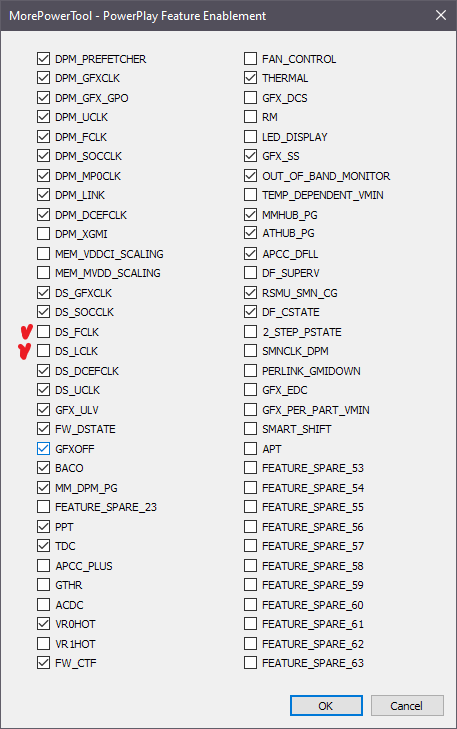Enable MEM_MVDD_SCALING option

[43, 273]
